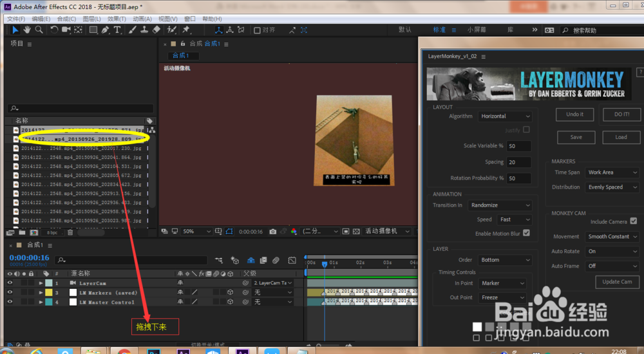Open the show channel color icon
The width and height of the screenshot is (644, 354).
coord(294,232)
